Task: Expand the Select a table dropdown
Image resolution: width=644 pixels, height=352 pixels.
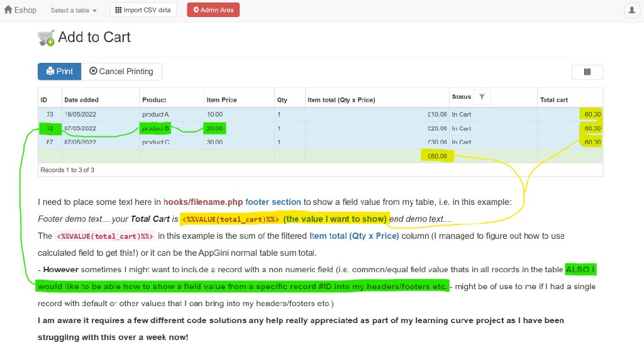Action: tap(74, 10)
